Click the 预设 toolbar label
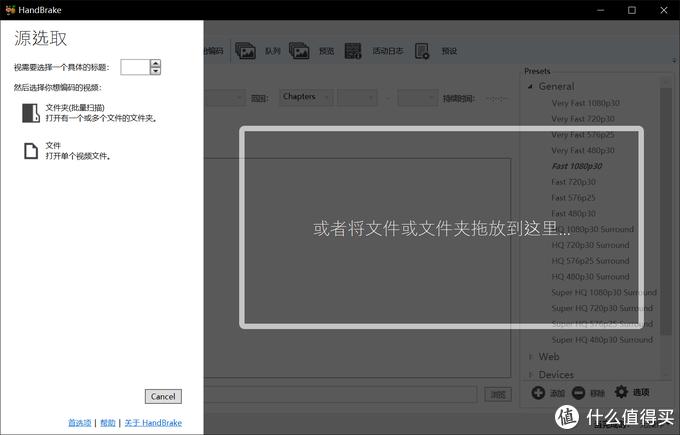680x435 pixels. [x=449, y=51]
